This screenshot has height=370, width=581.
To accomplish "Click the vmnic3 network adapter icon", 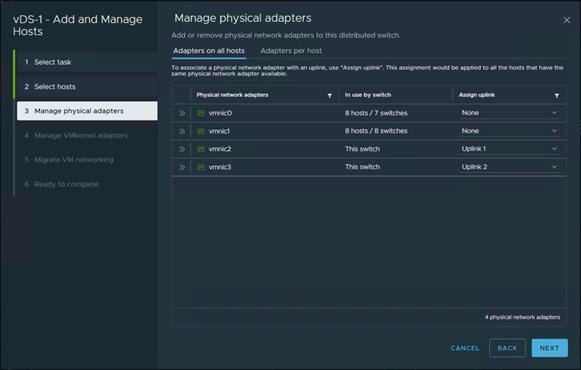I will [201, 167].
